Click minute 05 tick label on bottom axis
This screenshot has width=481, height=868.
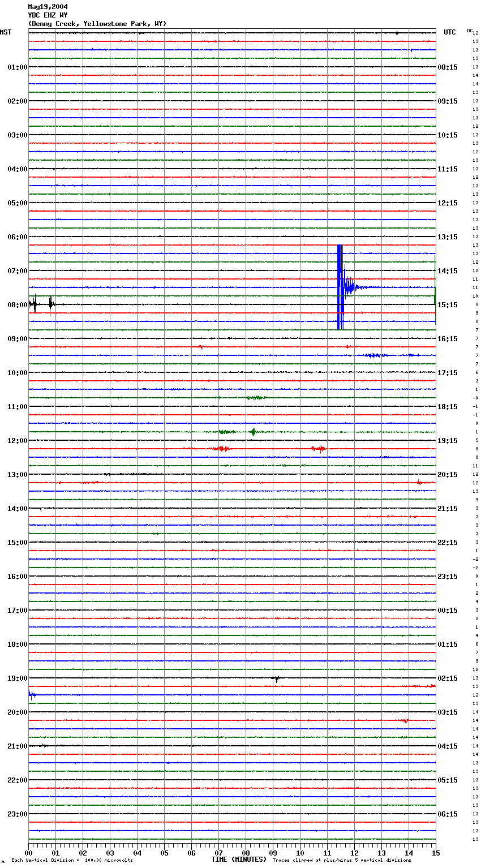[x=164, y=853]
